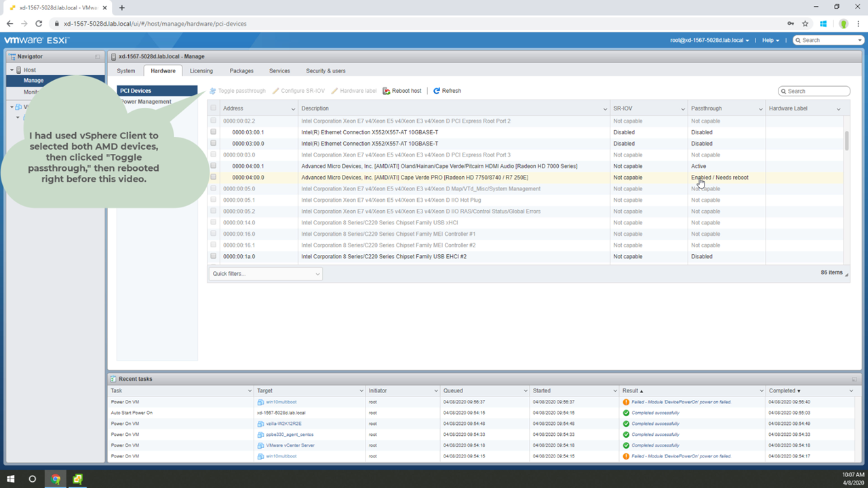This screenshot has width=868, height=488.
Task: Open the Hardware Label column dropdown menu
Action: 838,109
